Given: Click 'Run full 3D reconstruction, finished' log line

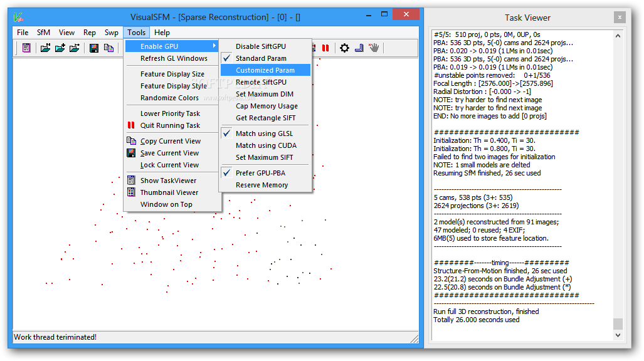Looking at the screenshot, I should click(486, 311).
